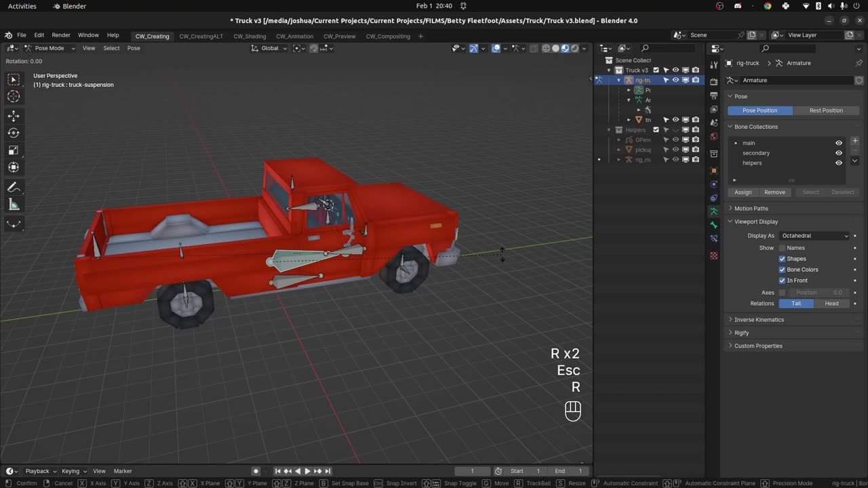Open the Render properties tab
Viewport: 868px width, 488px height.
click(713, 82)
